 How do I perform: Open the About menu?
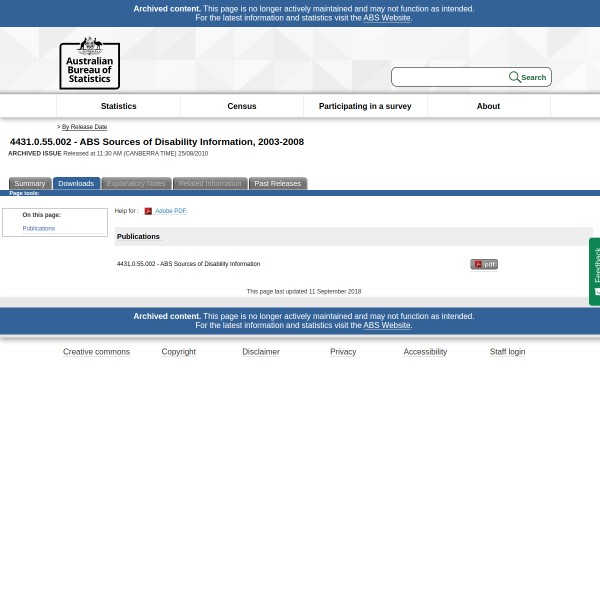click(x=487, y=106)
